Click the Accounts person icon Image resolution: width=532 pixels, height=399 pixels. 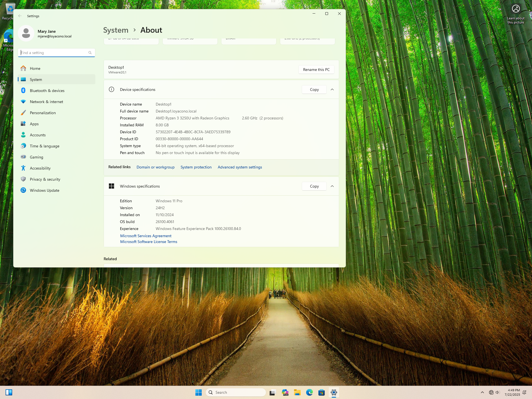tap(23, 135)
